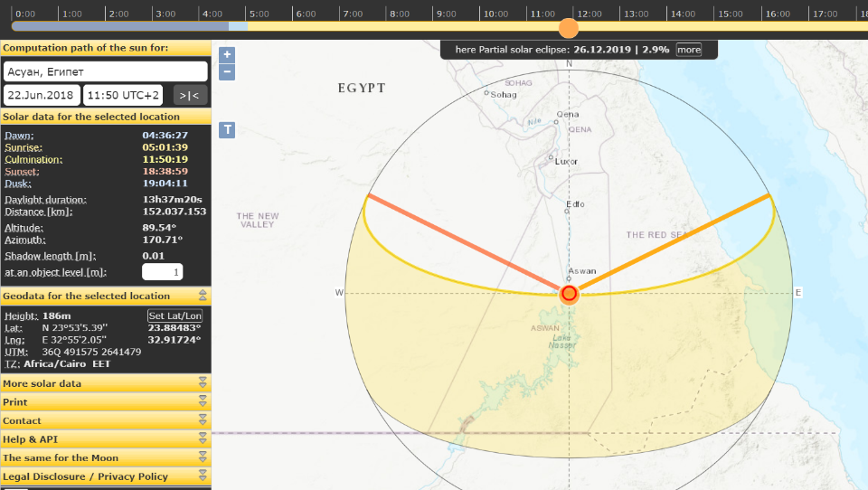Click TZ Africa/Cairo EET text
868x490 pixels.
coord(67,364)
